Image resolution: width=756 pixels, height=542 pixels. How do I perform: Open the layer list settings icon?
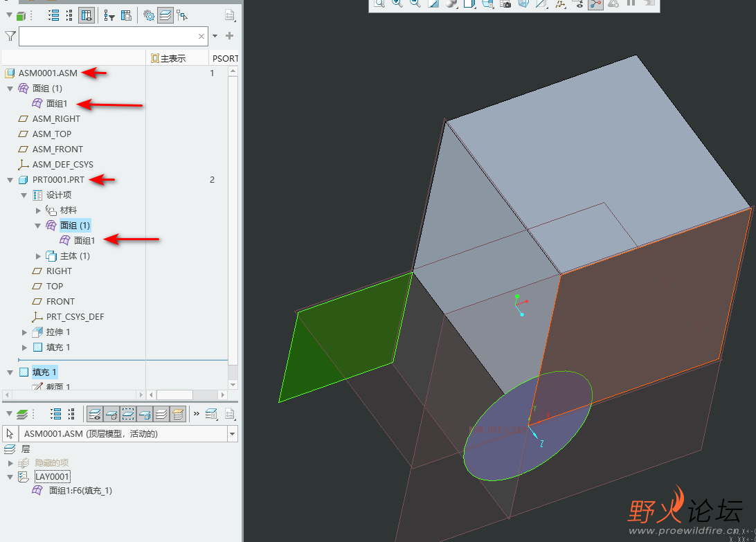(211, 414)
